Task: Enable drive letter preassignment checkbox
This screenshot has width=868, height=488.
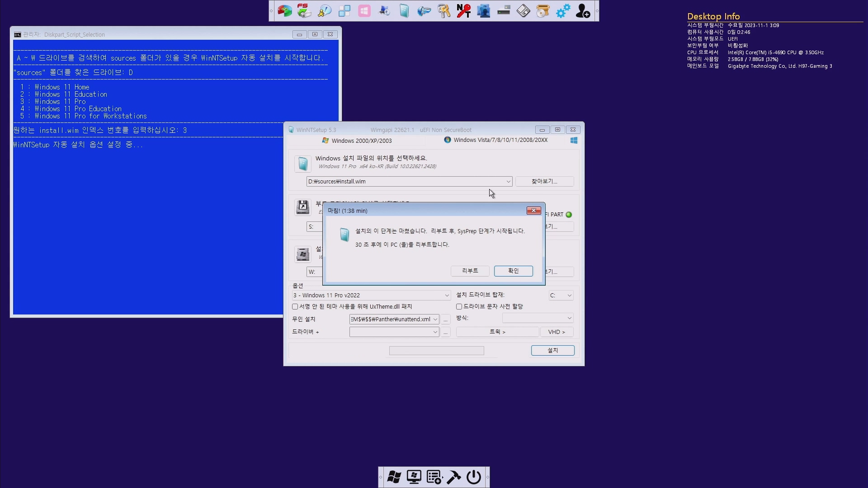Action: (x=459, y=306)
